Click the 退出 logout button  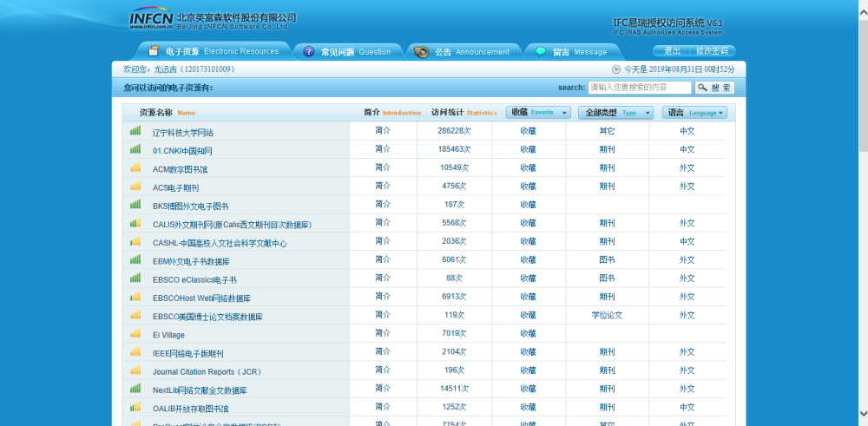click(672, 51)
